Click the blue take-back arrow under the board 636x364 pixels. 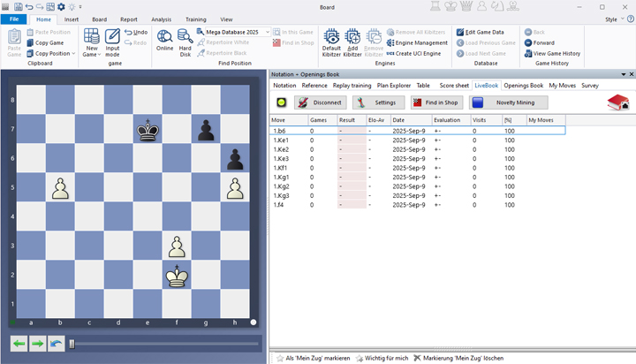point(57,343)
